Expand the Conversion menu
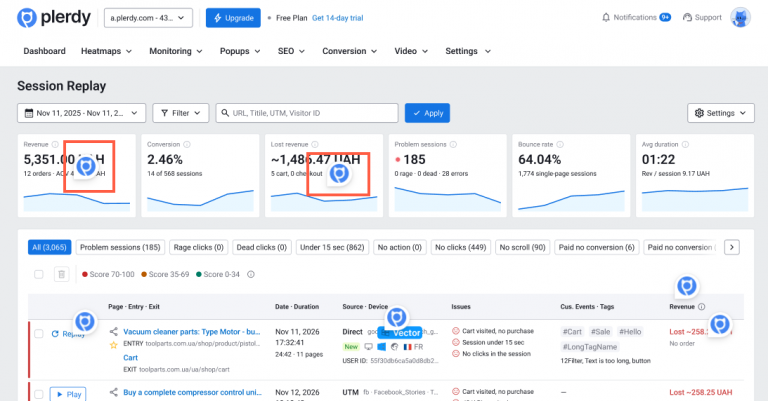 coord(350,51)
